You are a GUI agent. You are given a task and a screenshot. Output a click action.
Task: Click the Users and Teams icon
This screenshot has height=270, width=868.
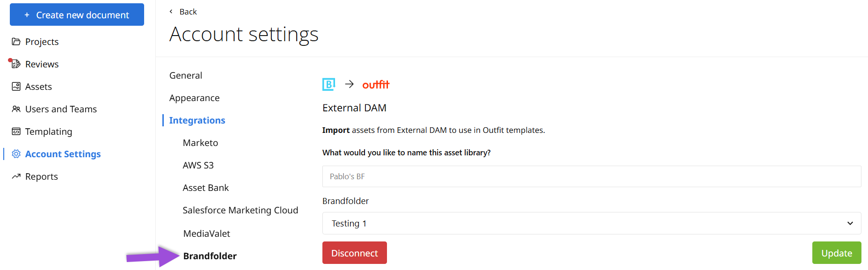(16, 109)
